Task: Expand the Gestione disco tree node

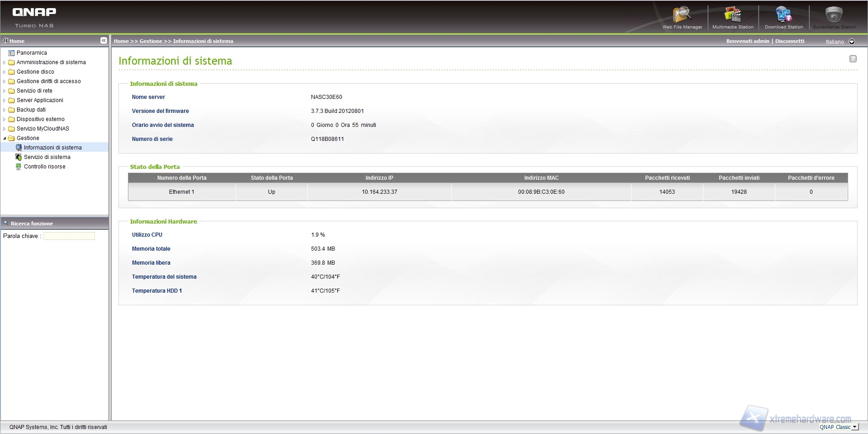Action: click(x=5, y=72)
